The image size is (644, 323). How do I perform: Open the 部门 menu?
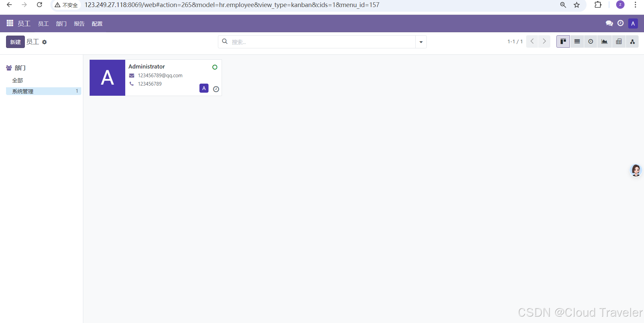[61, 24]
